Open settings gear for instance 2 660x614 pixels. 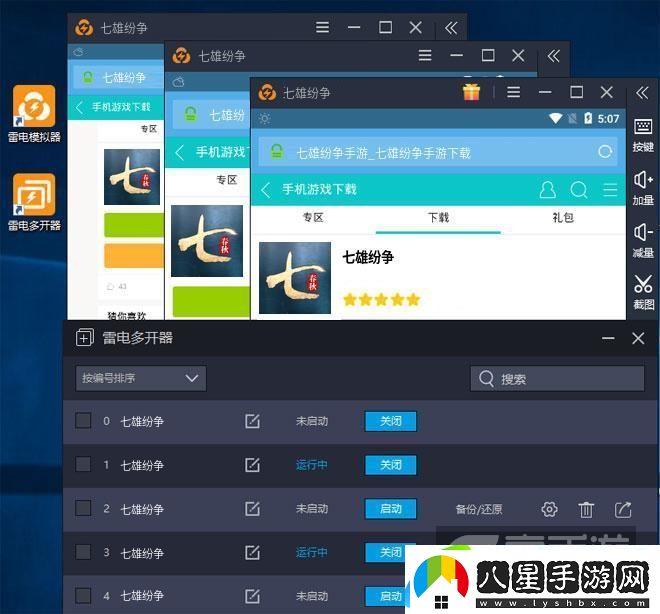click(x=549, y=509)
